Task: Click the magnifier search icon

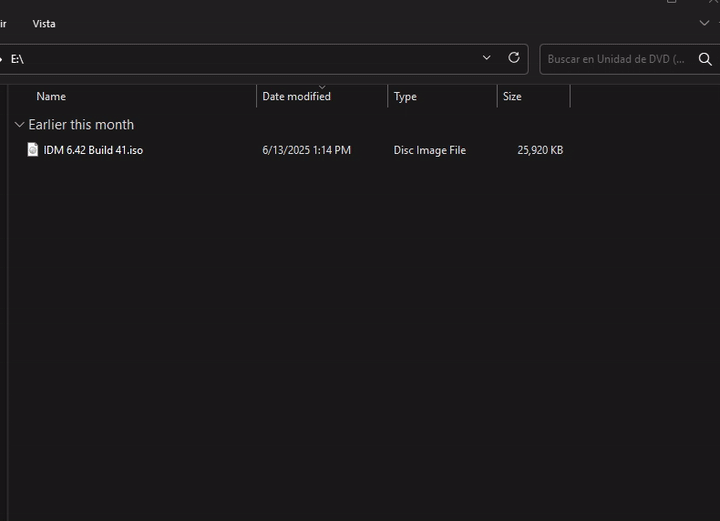Action: [x=705, y=59]
